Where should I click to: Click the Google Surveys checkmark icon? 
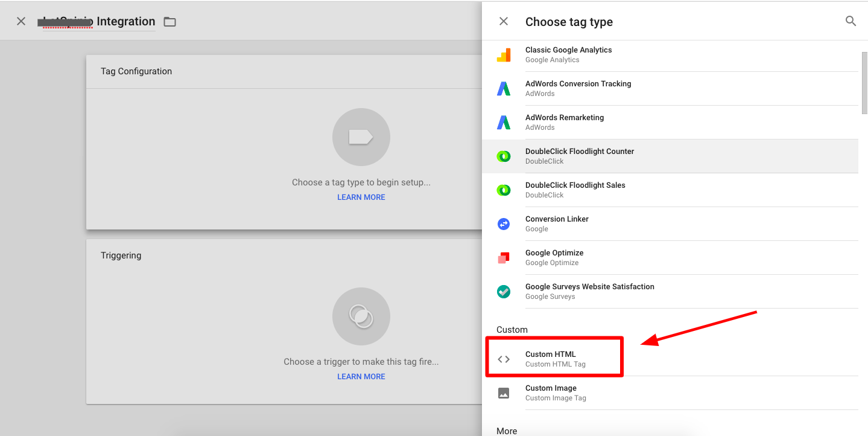tap(504, 292)
